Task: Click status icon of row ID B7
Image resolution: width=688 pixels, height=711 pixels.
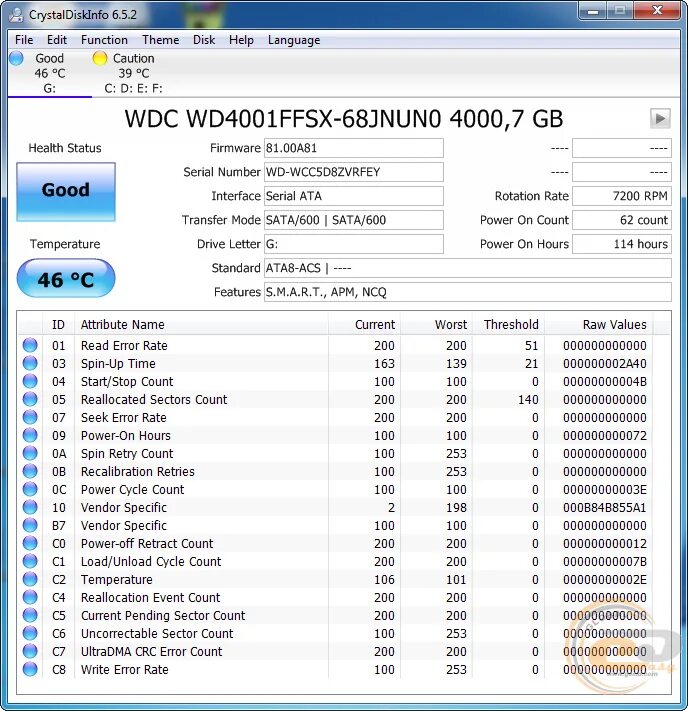Action: [30, 525]
